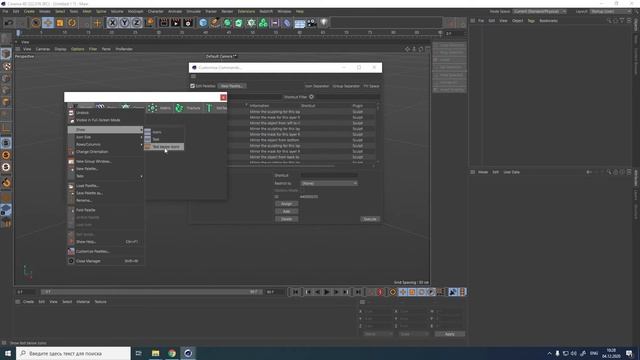Toggle the Edit Palettes checkbox

pyautogui.click(x=192, y=86)
